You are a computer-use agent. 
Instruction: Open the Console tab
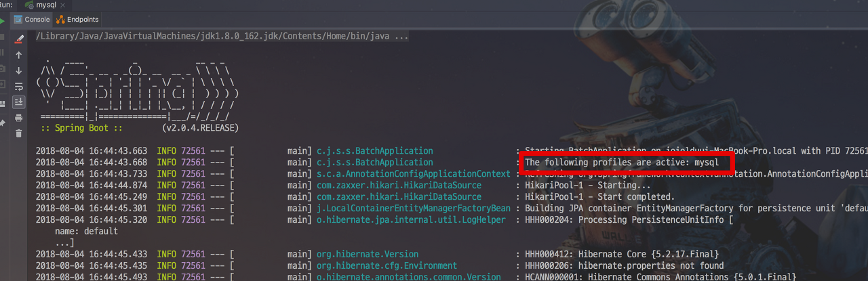point(32,20)
